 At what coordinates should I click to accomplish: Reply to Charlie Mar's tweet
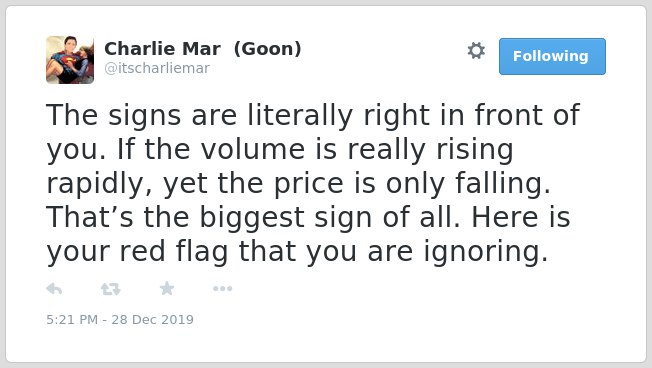click(x=54, y=289)
